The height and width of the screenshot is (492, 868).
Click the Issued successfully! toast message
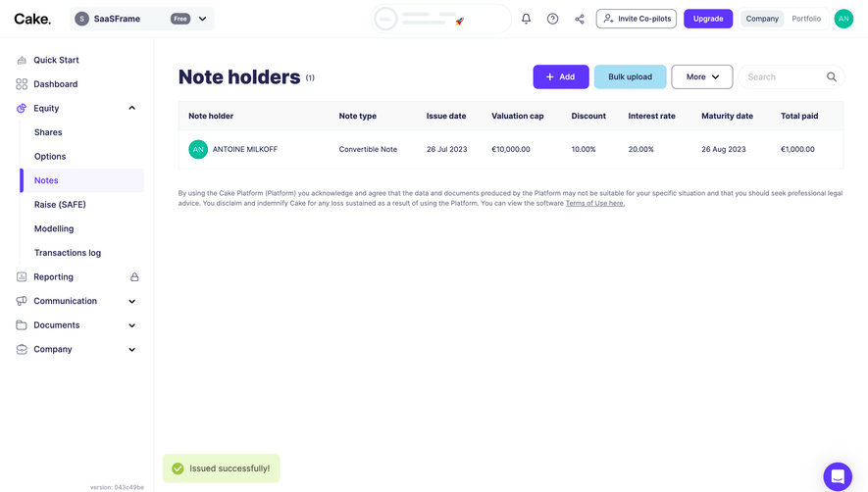[x=222, y=468]
